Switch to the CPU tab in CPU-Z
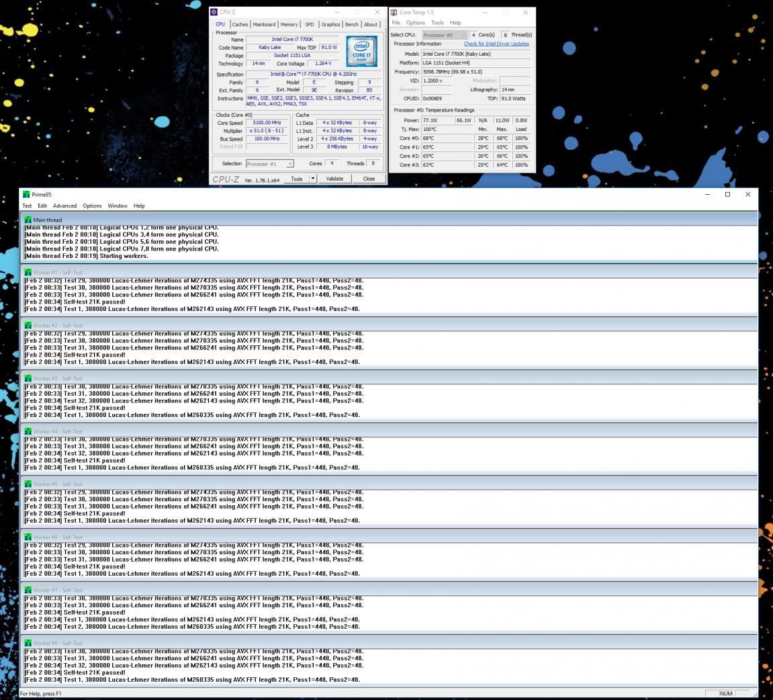This screenshot has height=700, width=773. [220, 24]
